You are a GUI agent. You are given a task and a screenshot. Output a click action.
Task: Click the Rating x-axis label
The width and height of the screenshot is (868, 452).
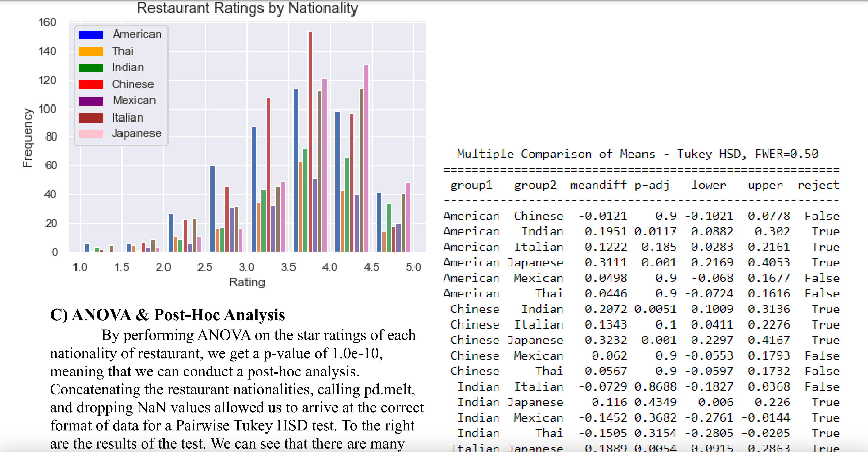click(247, 282)
